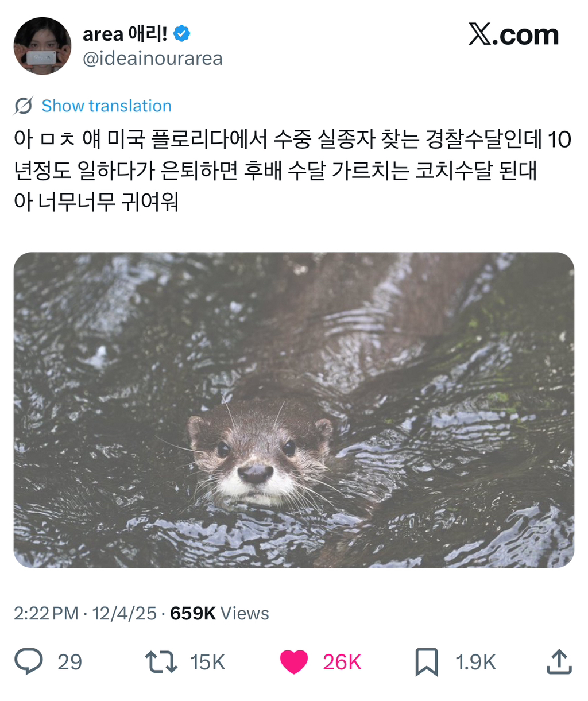Viewport: 588px width, 701px height.
Task: Click the share upload icon
Action: pyautogui.click(x=559, y=661)
